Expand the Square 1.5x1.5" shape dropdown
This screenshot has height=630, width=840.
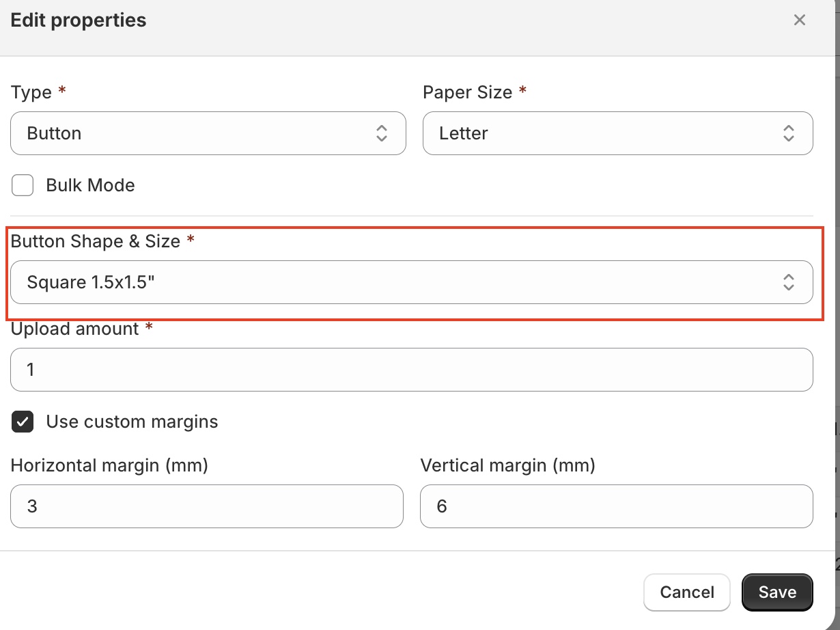pyautogui.click(x=403, y=282)
